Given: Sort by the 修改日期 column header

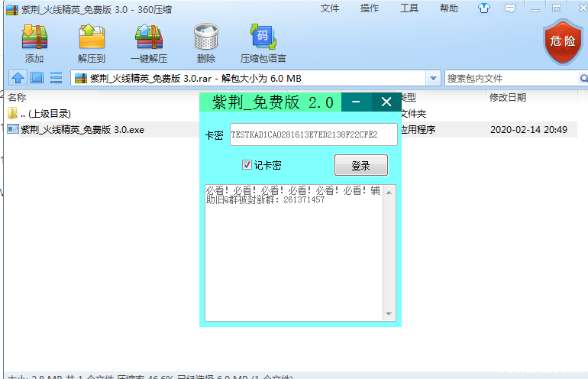Looking at the screenshot, I should [x=507, y=98].
